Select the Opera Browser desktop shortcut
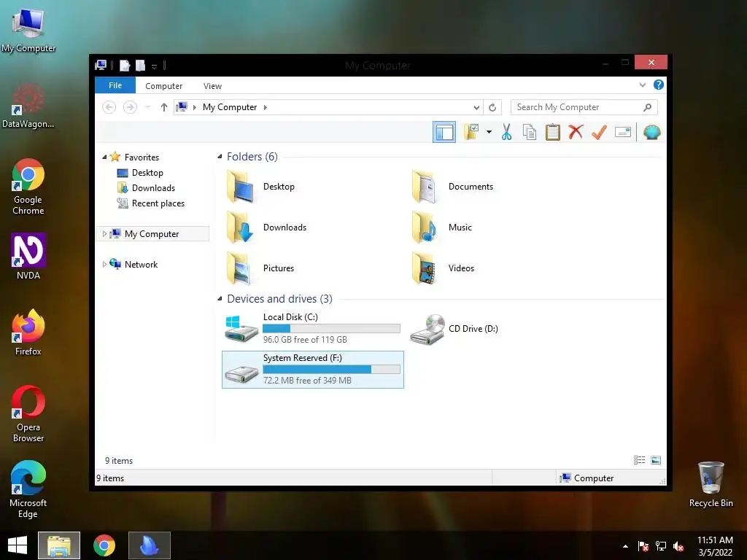The width and height of the screenshot is (747, 560). tap(28, 414)
